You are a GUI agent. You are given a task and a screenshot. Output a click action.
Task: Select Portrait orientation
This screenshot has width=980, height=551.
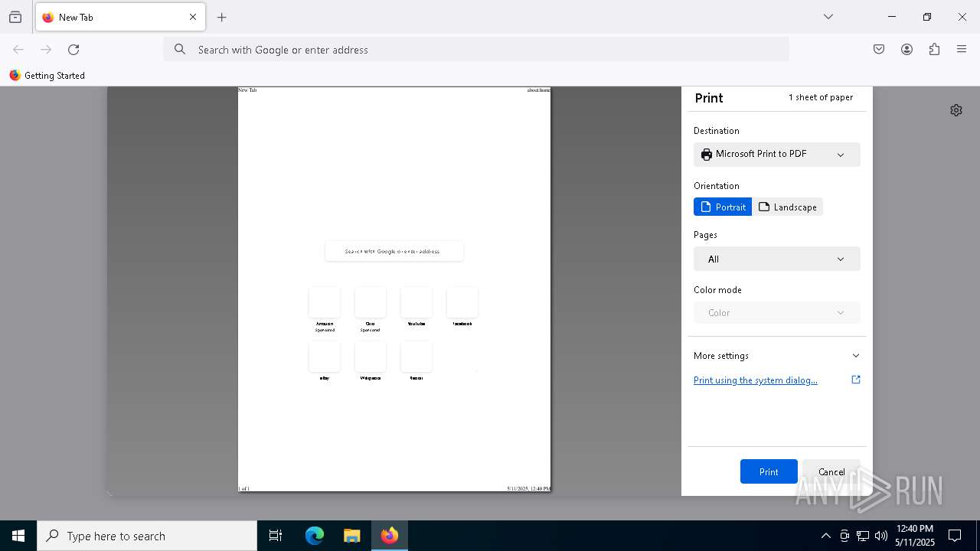tap(723, 207)
